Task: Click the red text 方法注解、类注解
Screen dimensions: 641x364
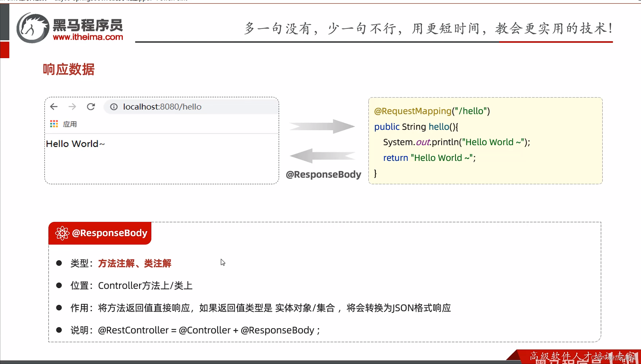Action: coord(135,263)
